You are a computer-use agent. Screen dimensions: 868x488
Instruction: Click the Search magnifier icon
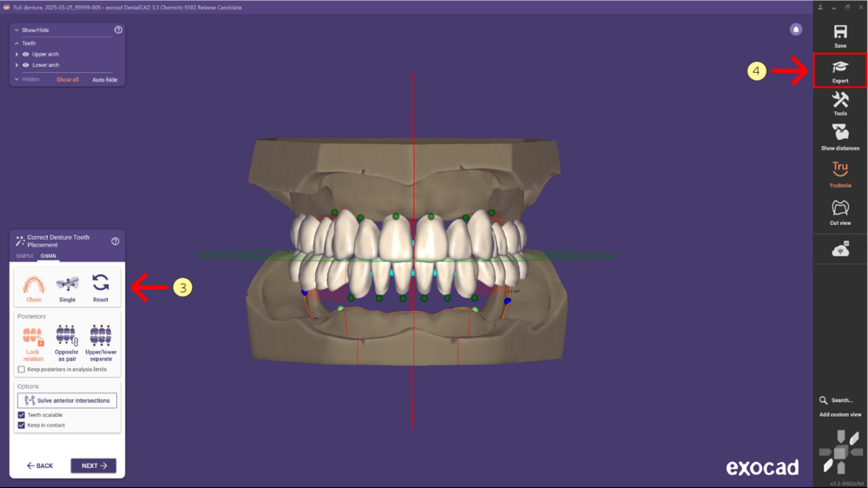(823, 400)
